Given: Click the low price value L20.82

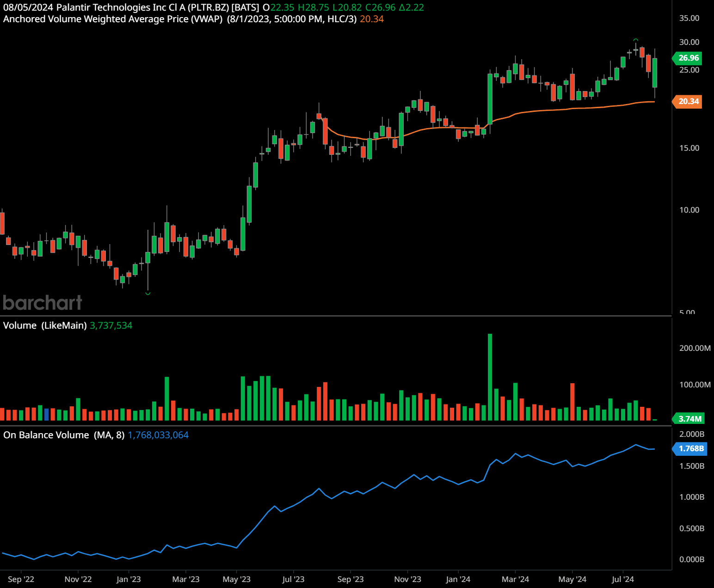Looking at the screenshot, I should [347, 7].
